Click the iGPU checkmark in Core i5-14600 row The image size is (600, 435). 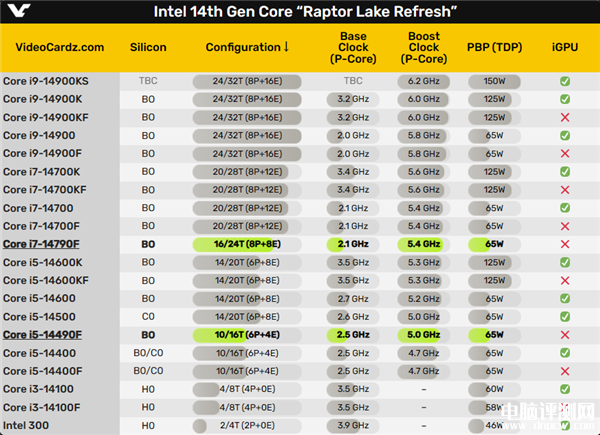(565, 298)
